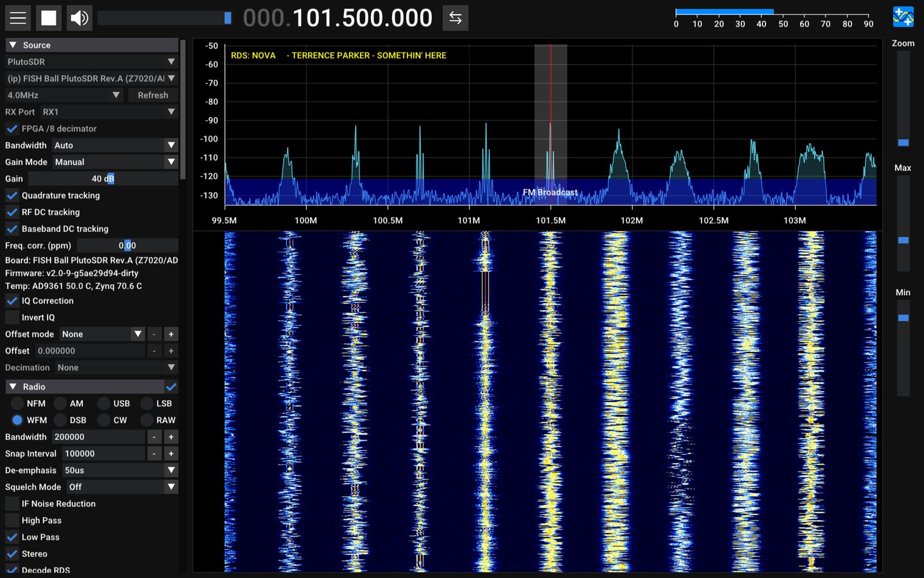Open the RX Port RX1 dropdown

pyautogui.click(x=109, y=112)
